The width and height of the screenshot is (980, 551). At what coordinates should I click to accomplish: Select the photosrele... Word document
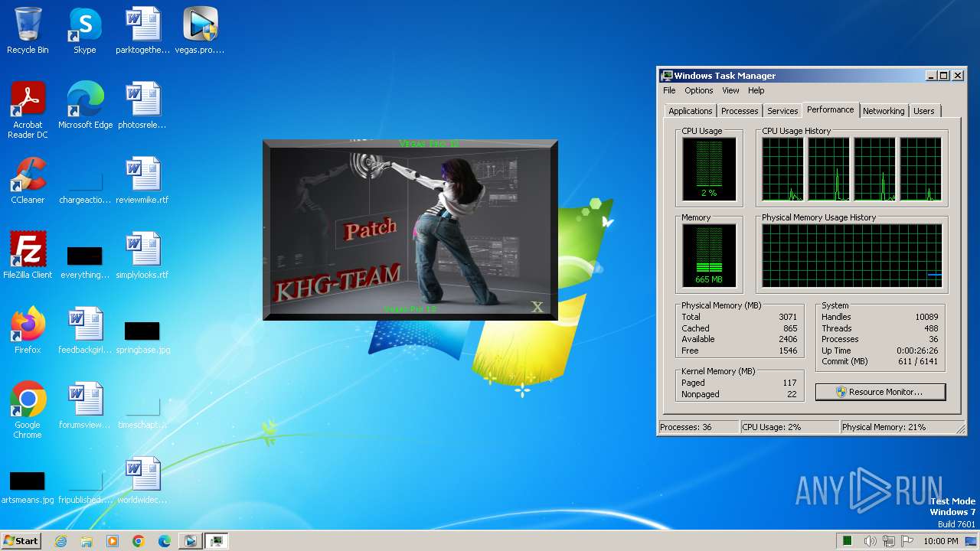coord(142,106)
